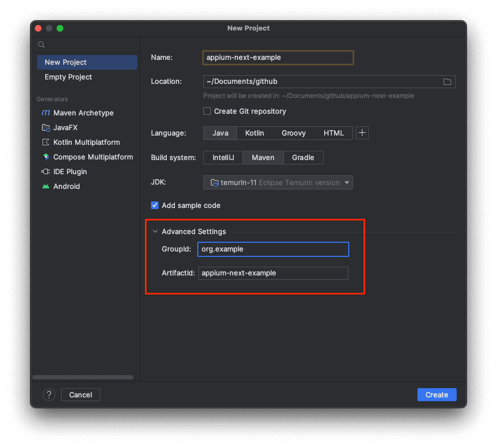Collapse the Advanced Settings section
This screenshot has width=497, height=448.
(x=155, y=232)
